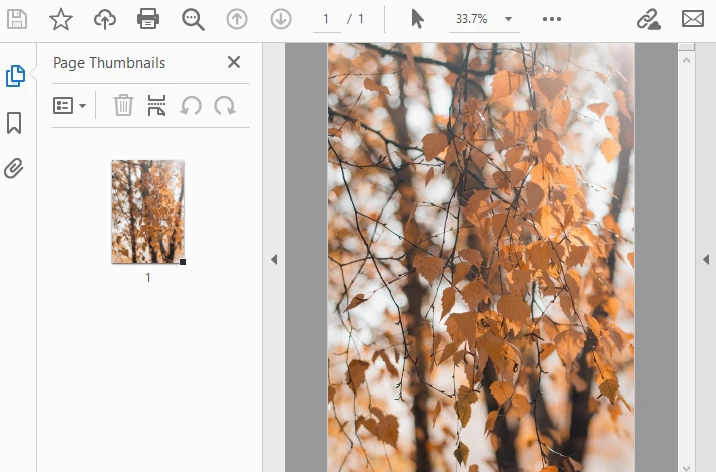The image size is (716, 472).
Task: Share link to file icon
Action: 648,19
